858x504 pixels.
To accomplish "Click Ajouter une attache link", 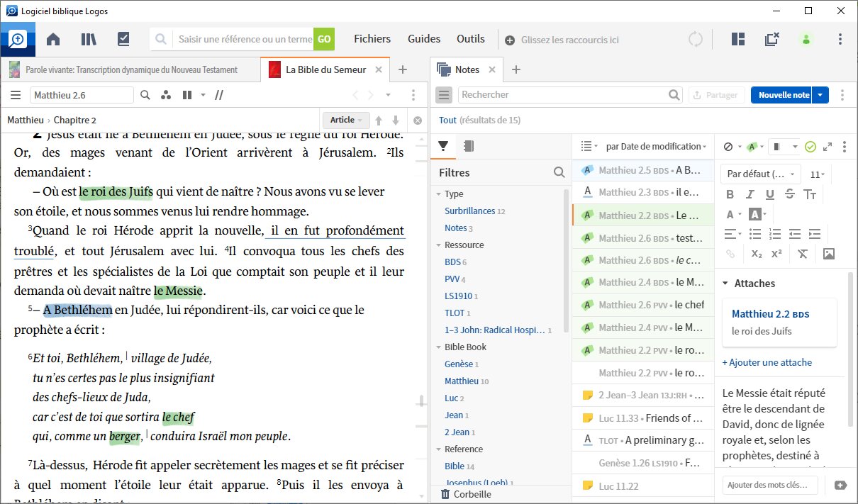I will point(767,363).
